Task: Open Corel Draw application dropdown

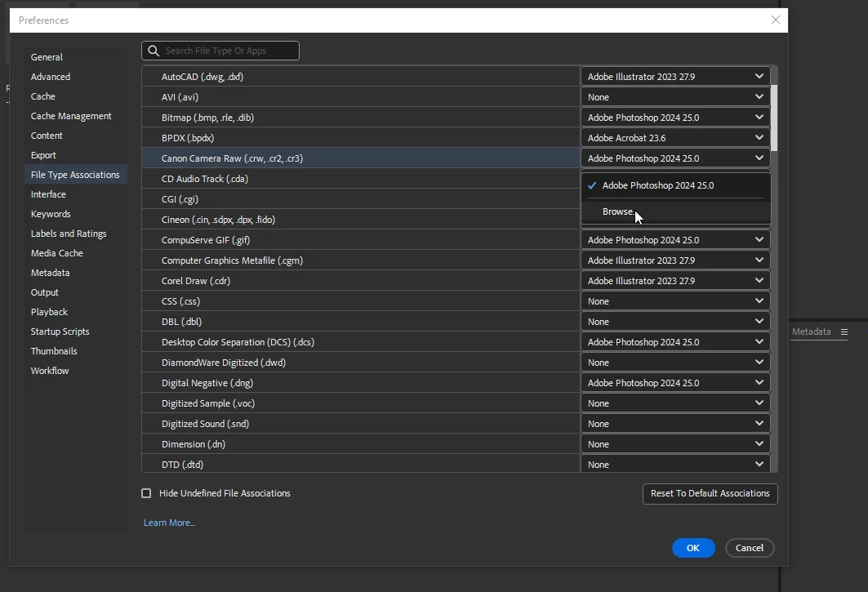Action: pos(674,281)
